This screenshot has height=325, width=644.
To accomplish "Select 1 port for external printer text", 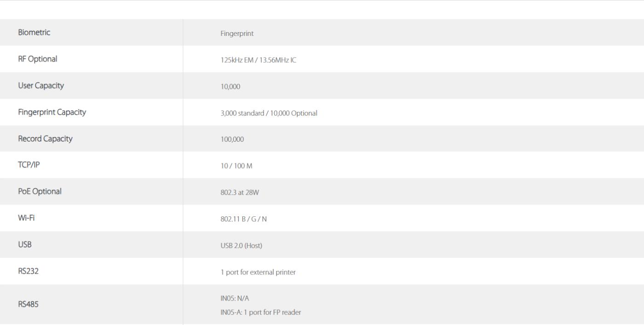I will point(258,272).
